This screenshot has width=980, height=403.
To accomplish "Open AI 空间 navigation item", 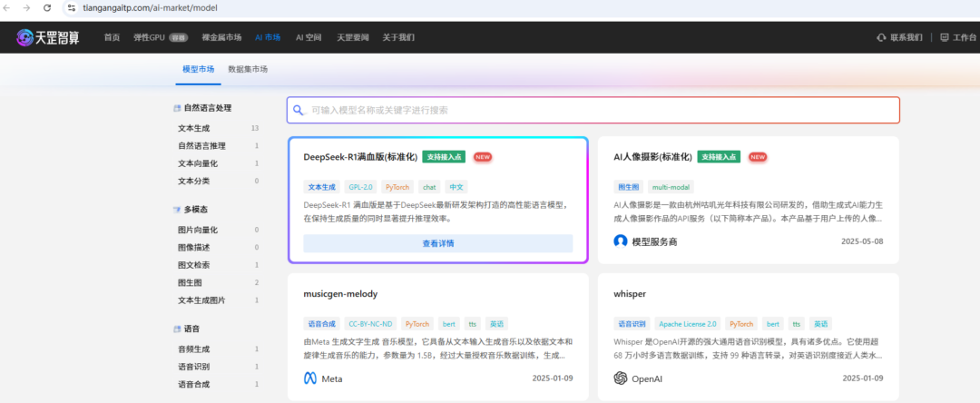I will click(309, 37).
